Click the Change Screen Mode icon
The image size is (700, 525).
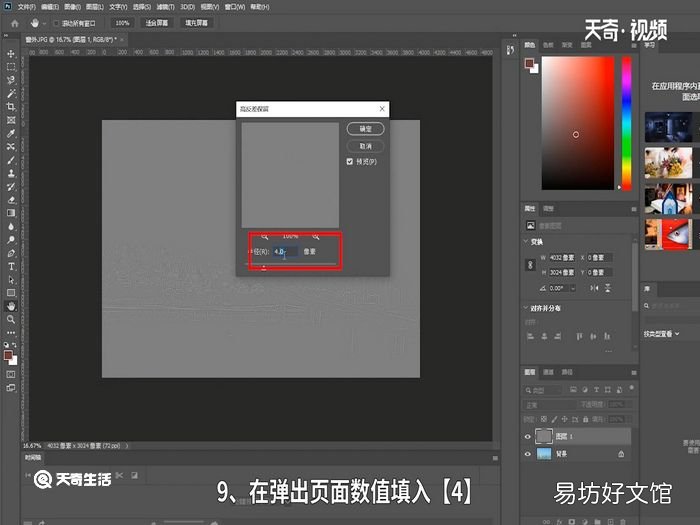click(x=11, y=388)
